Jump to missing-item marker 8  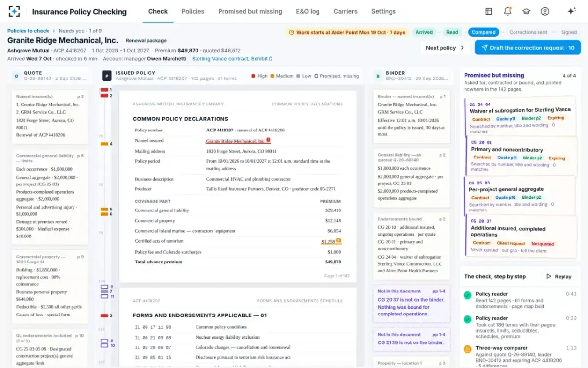pos(105,341)
